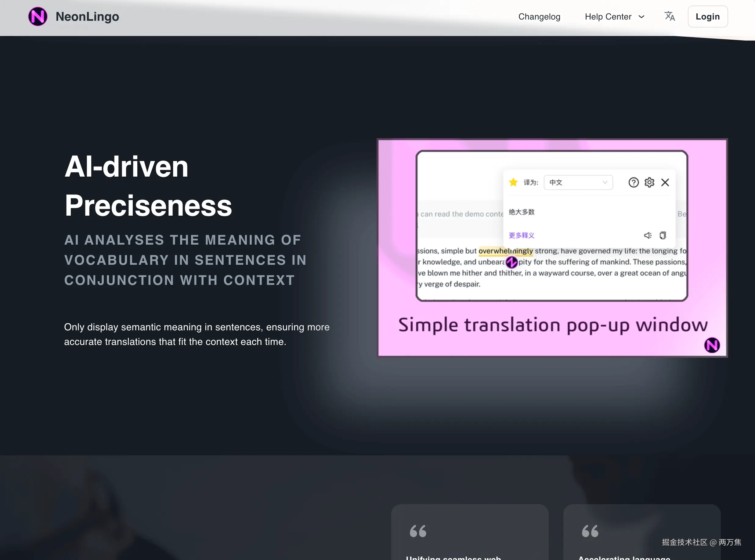Click the NeonLingo logo icon
The height and width of the screenshot is (560, 755).
[38, 16]
